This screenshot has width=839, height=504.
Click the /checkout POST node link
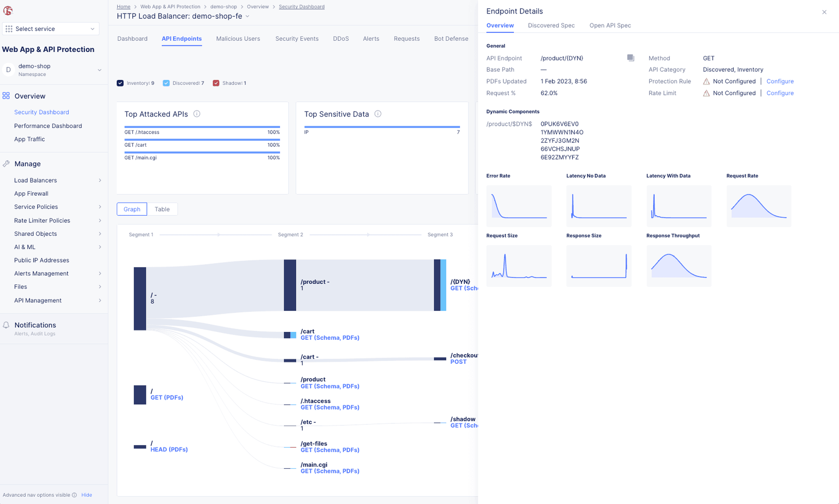point(458,362)
